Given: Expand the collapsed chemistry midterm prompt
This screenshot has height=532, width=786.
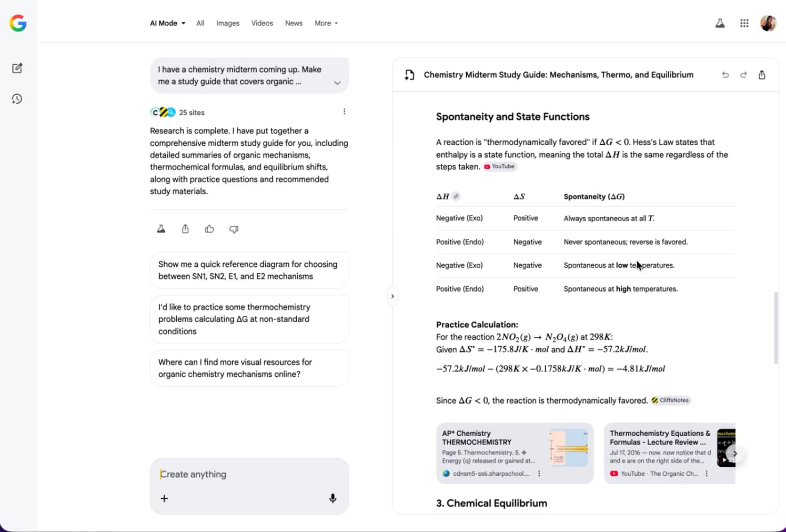Looking at the screenshot, I should pos(337,83).
